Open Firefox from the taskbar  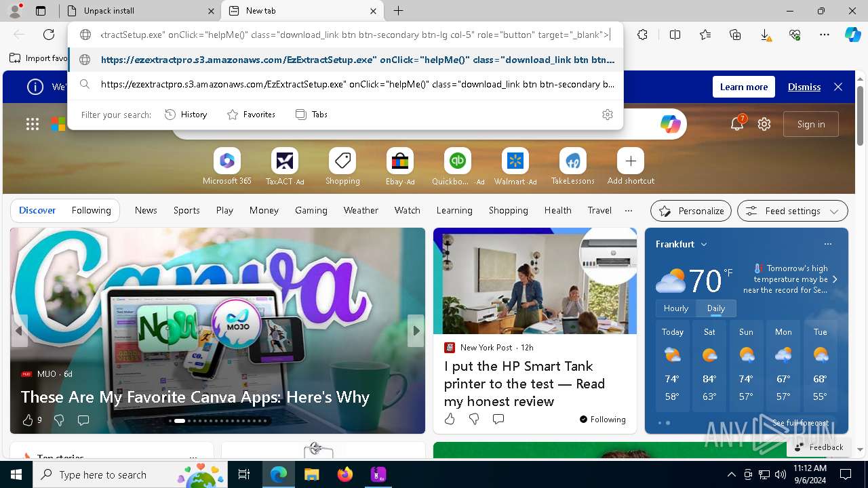point(345,474)
